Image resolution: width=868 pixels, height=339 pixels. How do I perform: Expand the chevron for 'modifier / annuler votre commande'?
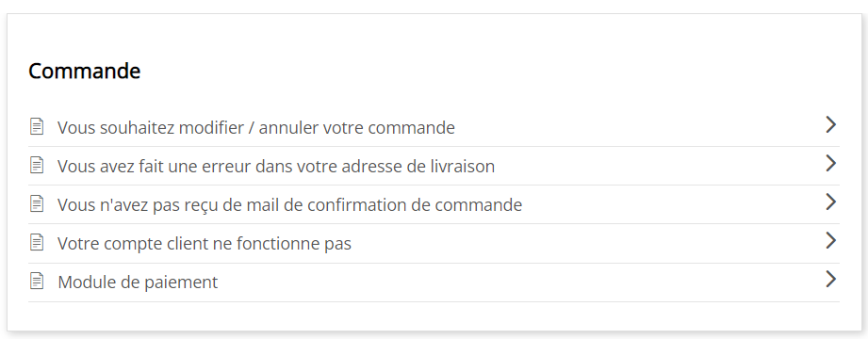[x=830, y=125]
